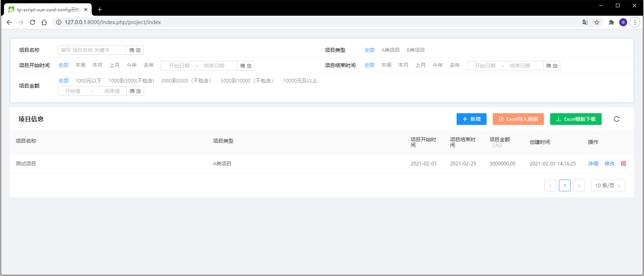Open a new browser tab
644x276 pixels.
[x=100, y=9]
